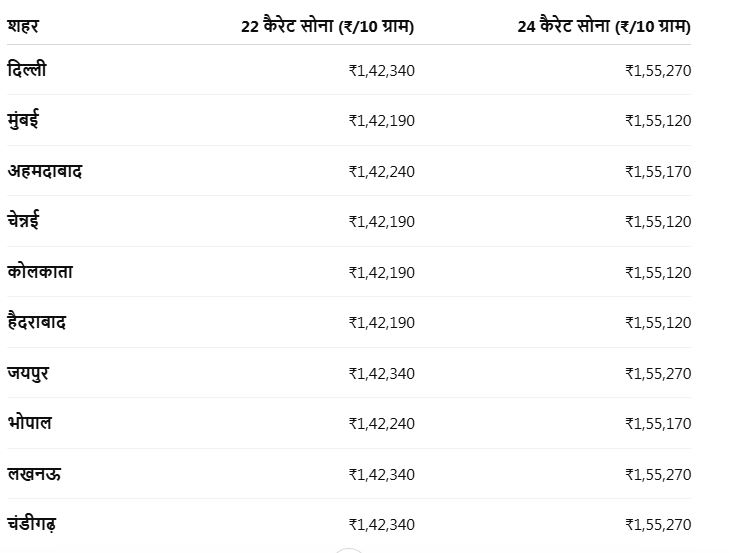Click चंडीगढ़ 24 carat price ₹1,55,270
Image resolution: width=729 pixels, height=553 pixels.
(658, 525)
